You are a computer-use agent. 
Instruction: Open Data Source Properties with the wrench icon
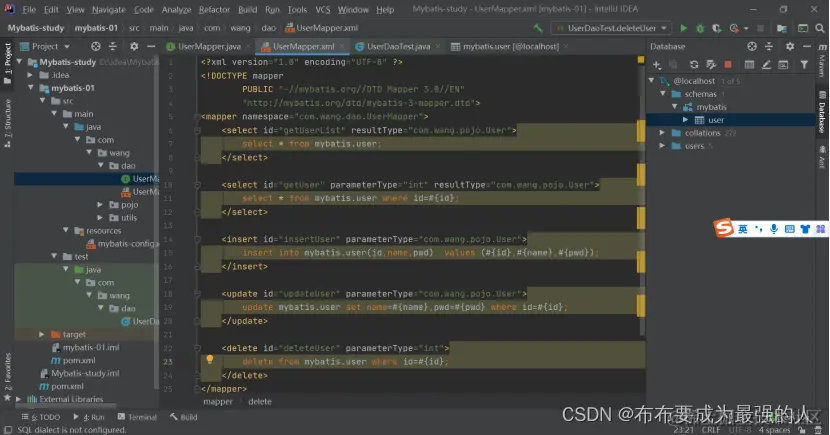click(711, 65)
